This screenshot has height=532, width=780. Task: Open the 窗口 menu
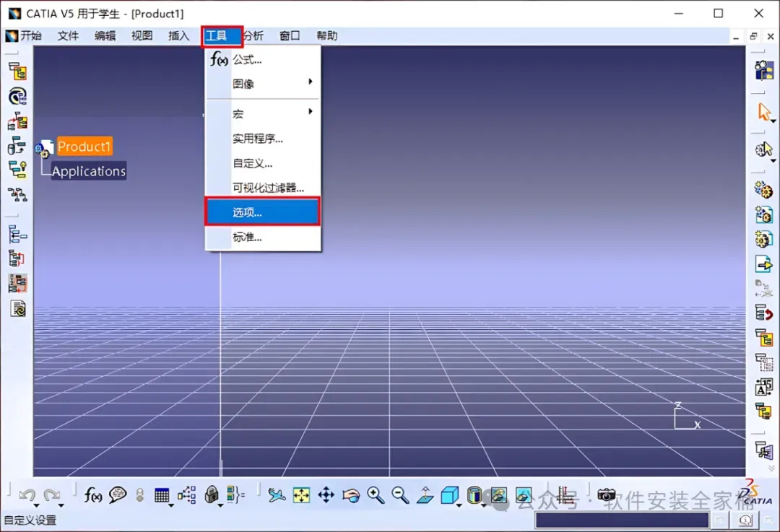click(290, 36)
